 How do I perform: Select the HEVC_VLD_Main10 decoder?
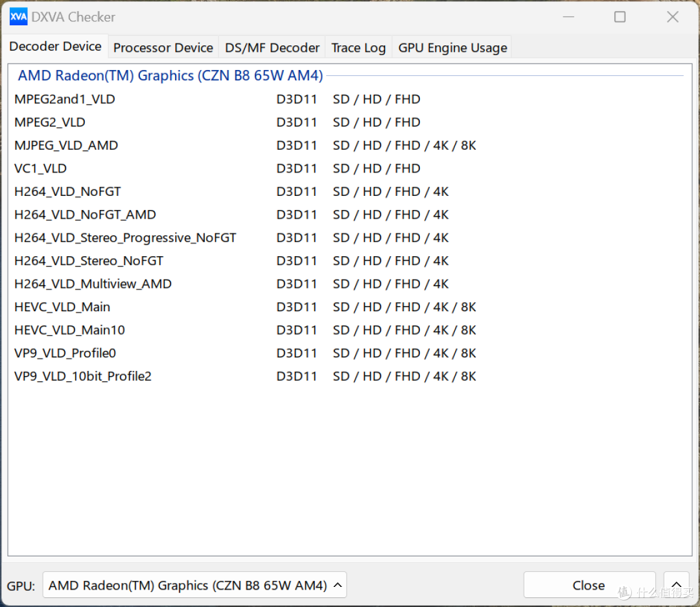[x=69, y=330]
